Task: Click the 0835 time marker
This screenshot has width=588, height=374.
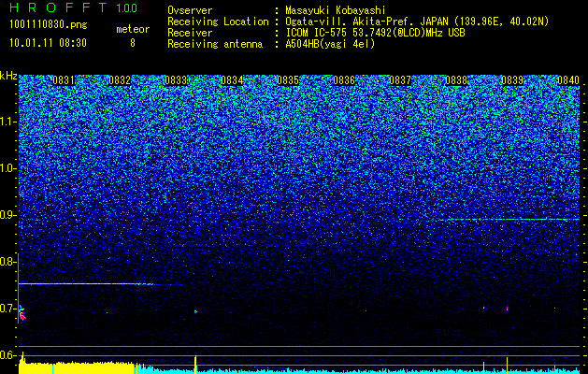Action: [288, 80]
